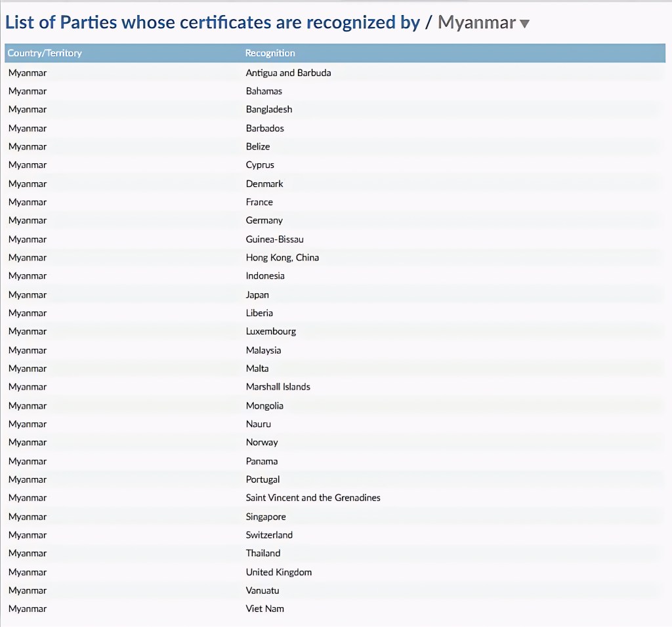Click the Bahamas recognition entry
The image size is (672, 627).
coord(264,91)
